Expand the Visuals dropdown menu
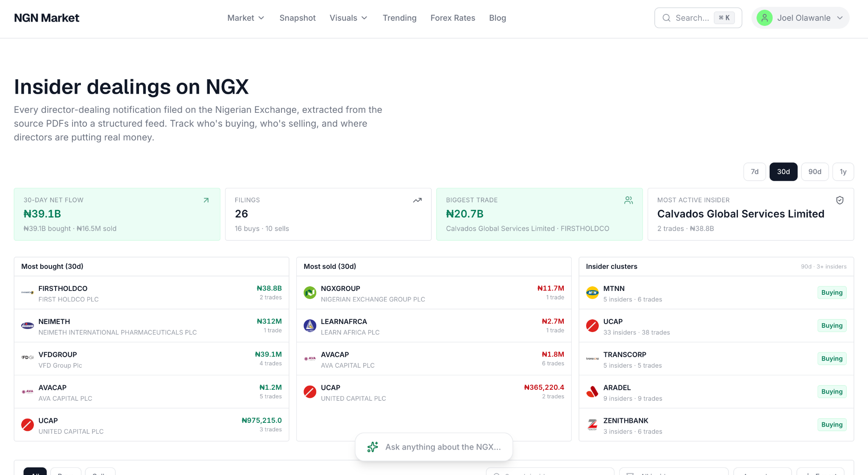The height and width of the screenshot is (475, 868). [348, 18]
